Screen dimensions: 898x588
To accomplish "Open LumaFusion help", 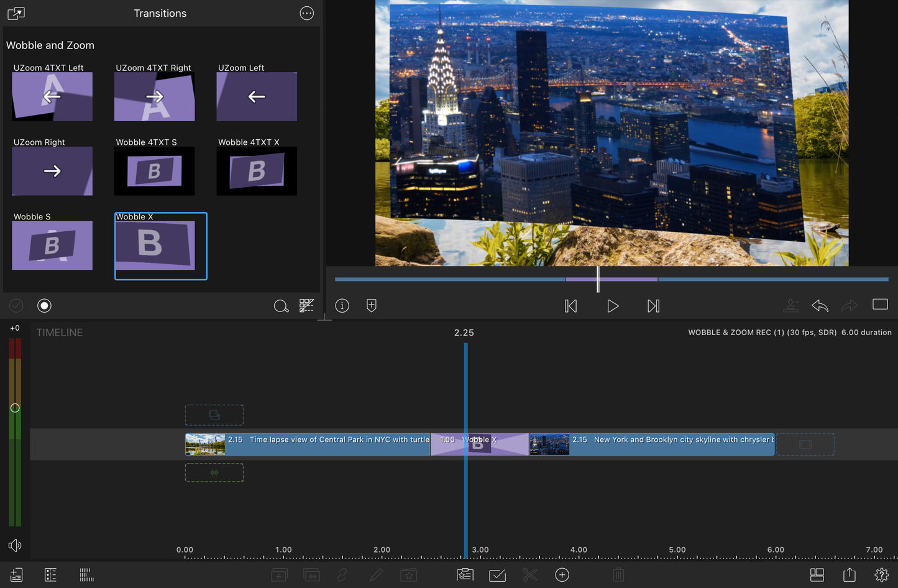I will point(881,575).
